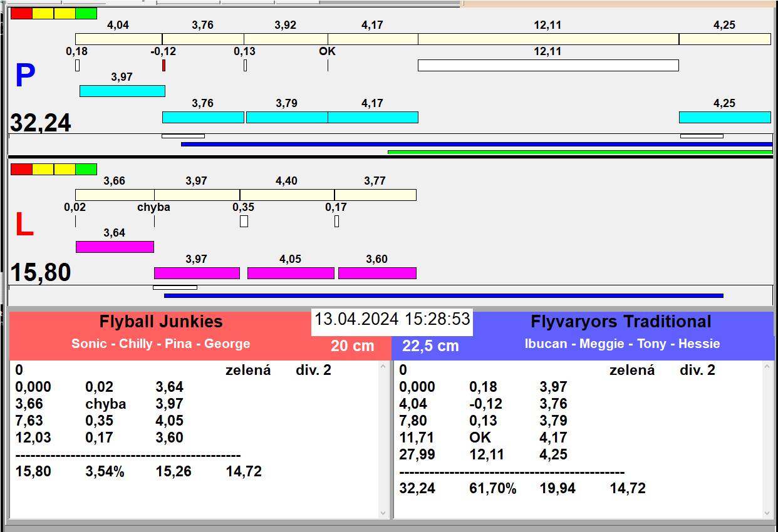Click the Flyvaryors Traditional team name header

coord(620,322)
